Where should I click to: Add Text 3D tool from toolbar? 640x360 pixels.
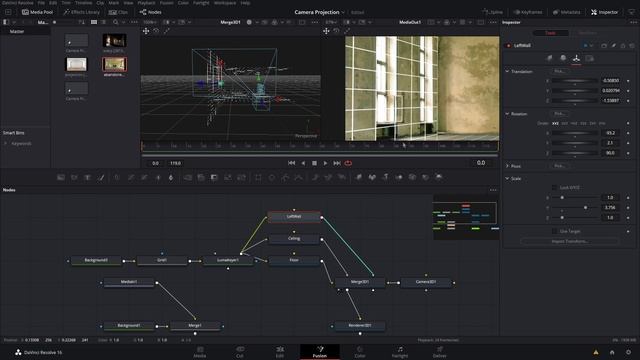click(385, 177)
